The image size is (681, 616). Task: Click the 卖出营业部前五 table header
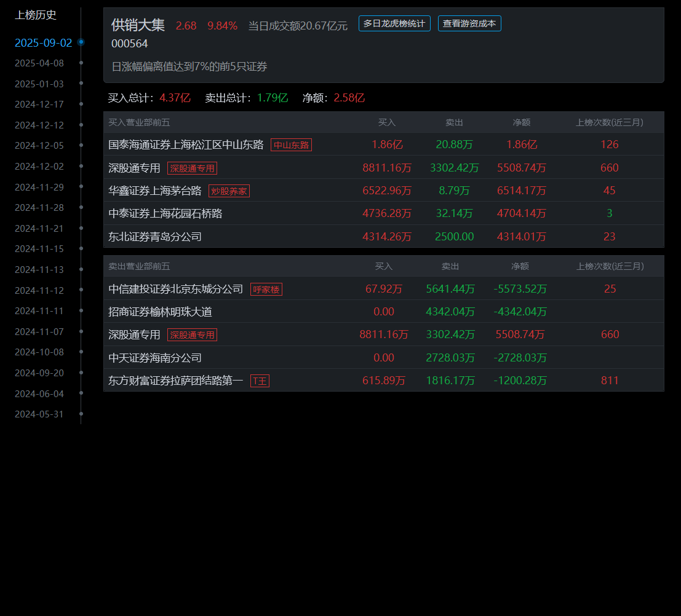139,266
